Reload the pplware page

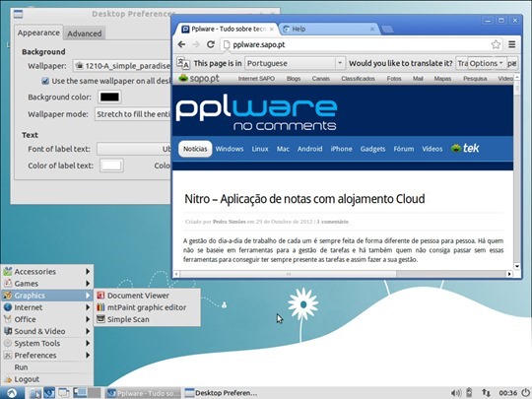[211, 44]
